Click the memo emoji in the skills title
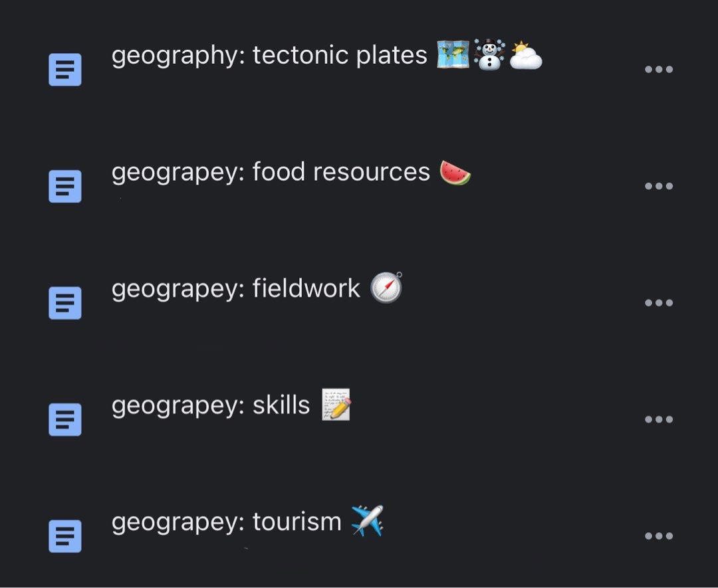Image resolution: width=718 pixels, height=588 pixels. (x=336, y=404)
